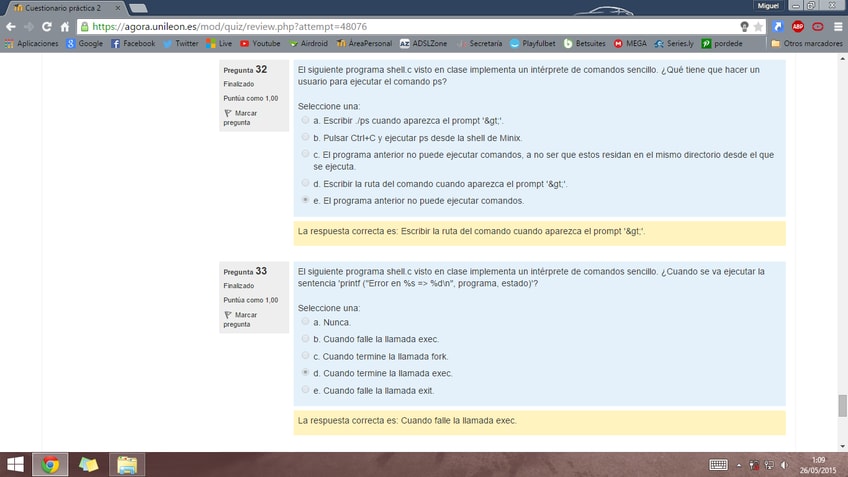Click the blue arrow extension icon
Image resolution: width=848 pixels, height=477 pixels.
(x=778, y=26)
